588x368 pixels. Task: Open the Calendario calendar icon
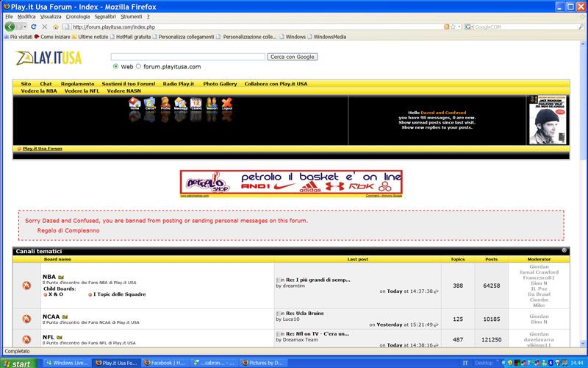196,104
